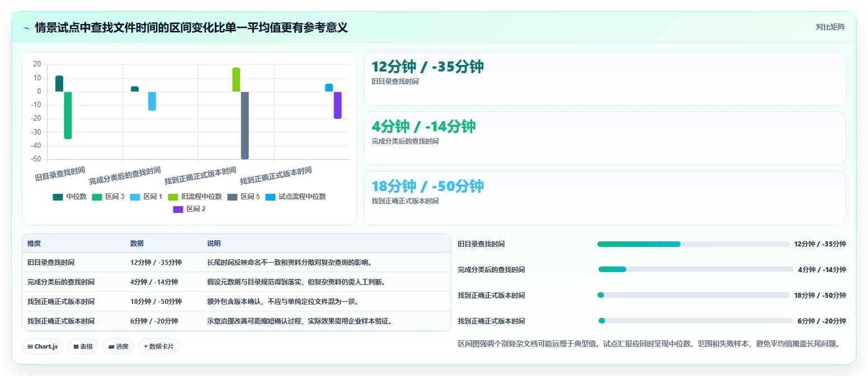
Task: Click the 完成分类后的查找时间 progress bar
Action: pos(696,269)
